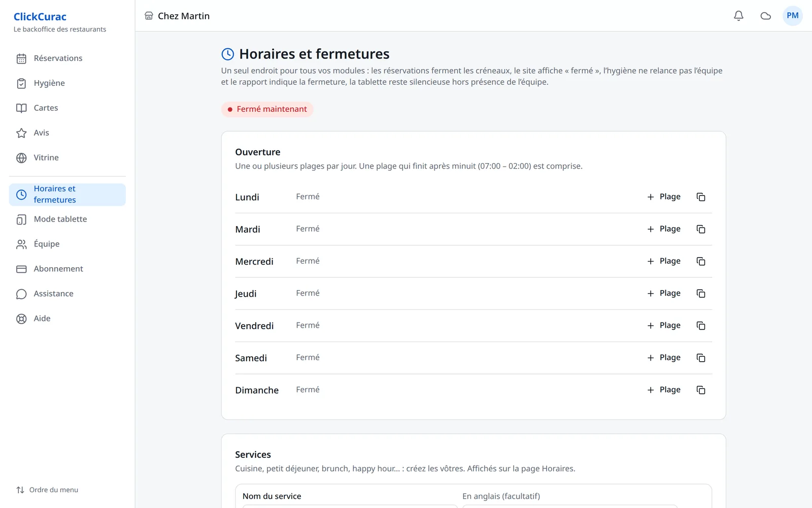This screenshot has width=812, height=508.
Task: Open the PM user avatar menu
Action: 793,16
